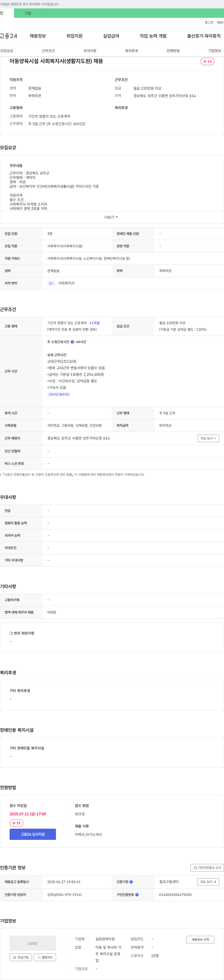
Task: Open 지도 보기 for 칠곡고용센터
Action: pyautogui.click(x=208, y=882)
